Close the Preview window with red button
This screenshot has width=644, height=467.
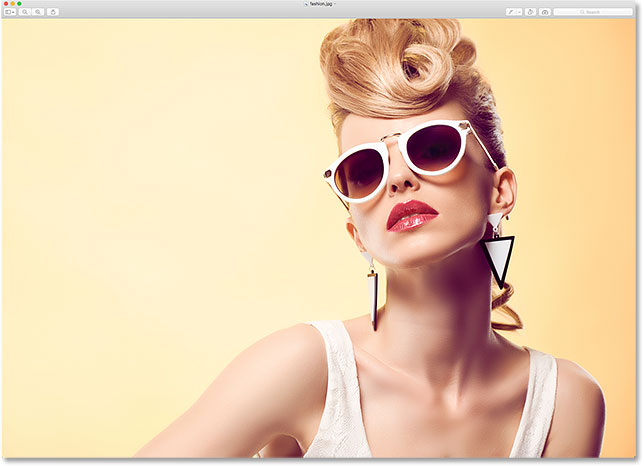point(6,4)
